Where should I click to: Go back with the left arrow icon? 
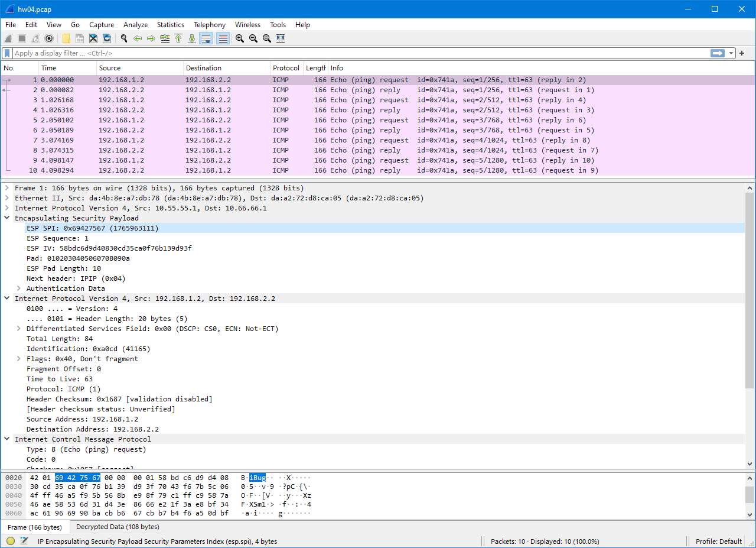(138, 38)
